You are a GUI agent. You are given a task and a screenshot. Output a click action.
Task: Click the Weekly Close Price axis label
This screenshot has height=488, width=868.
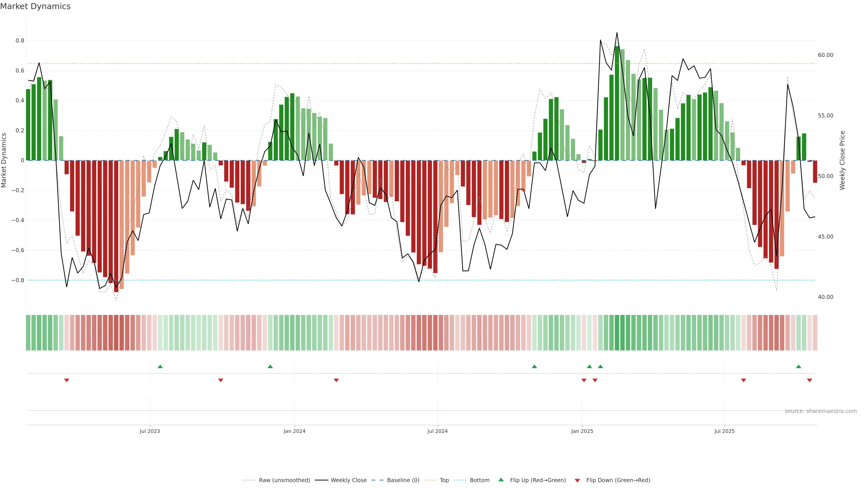click(x=842, y=160)
